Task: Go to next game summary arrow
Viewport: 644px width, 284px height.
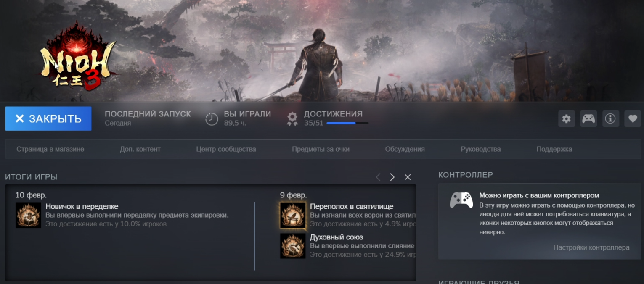Action: coord(392,177)
